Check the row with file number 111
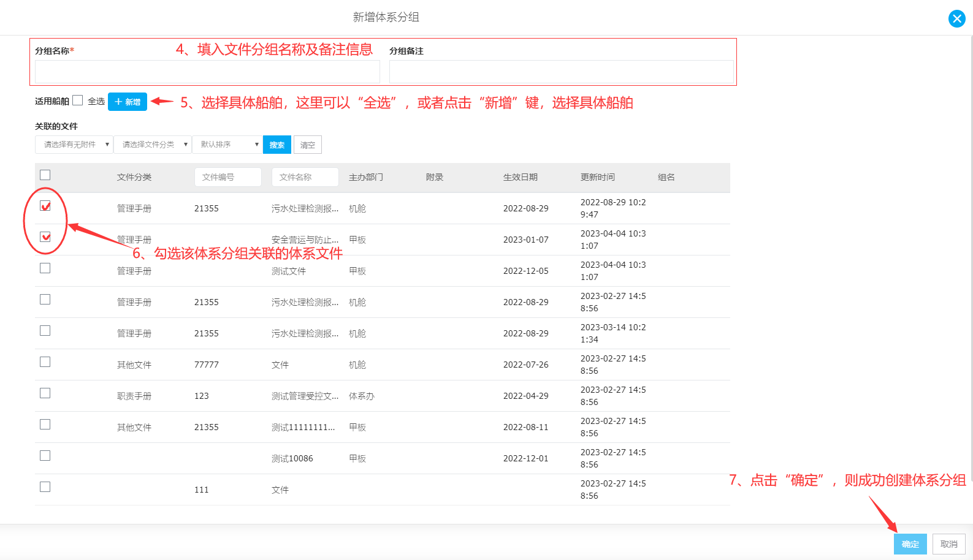 coord(45,487)
